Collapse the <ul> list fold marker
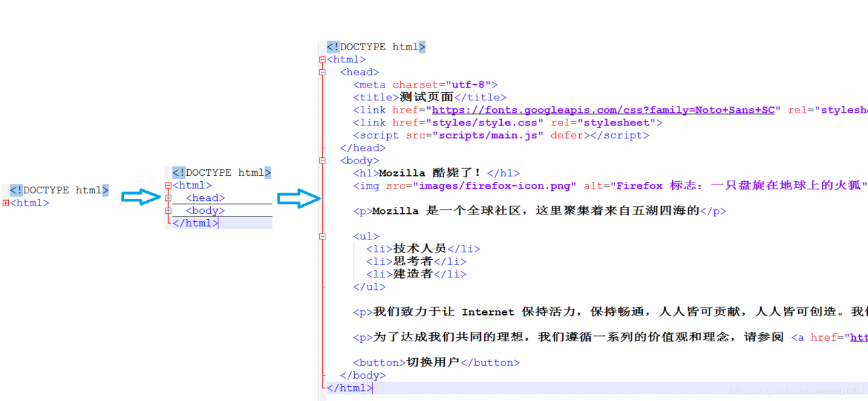This screenshot has width=868, height=401. [323, 237]
